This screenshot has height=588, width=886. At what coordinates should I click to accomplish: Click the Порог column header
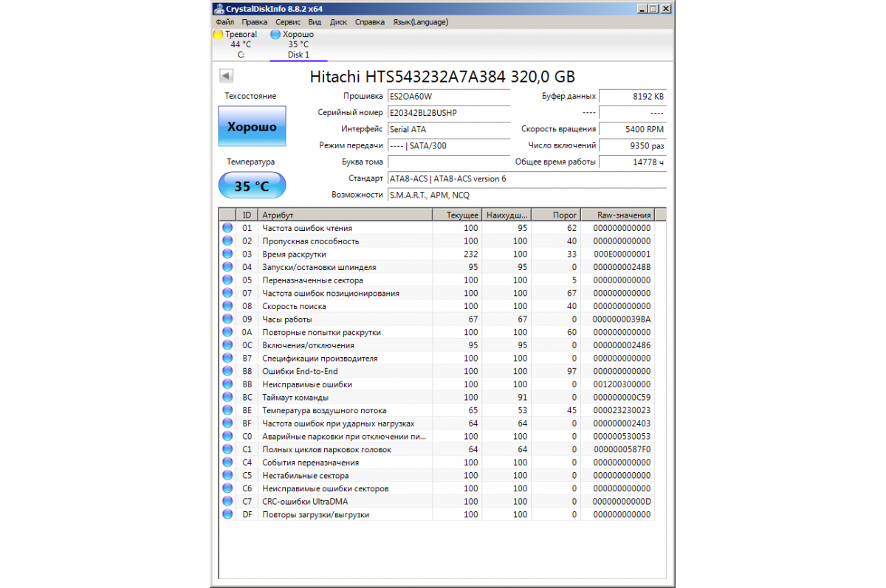555,215
